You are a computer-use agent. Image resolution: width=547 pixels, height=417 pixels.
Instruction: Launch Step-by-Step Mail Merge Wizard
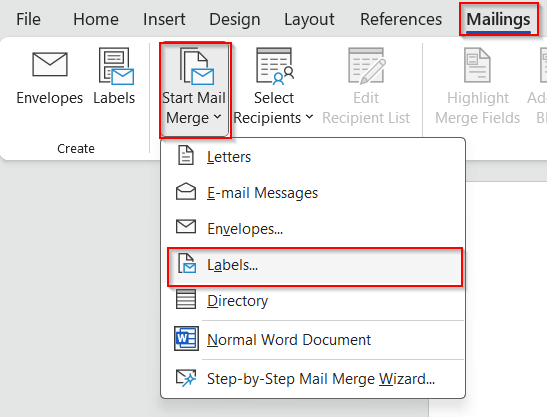[x=313, y=379]
